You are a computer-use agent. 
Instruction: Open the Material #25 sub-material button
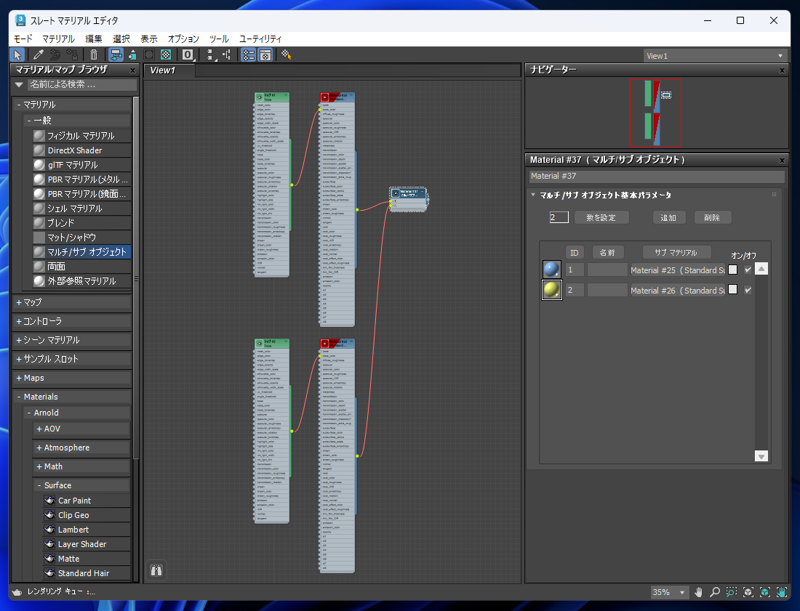tap(678, 270)
